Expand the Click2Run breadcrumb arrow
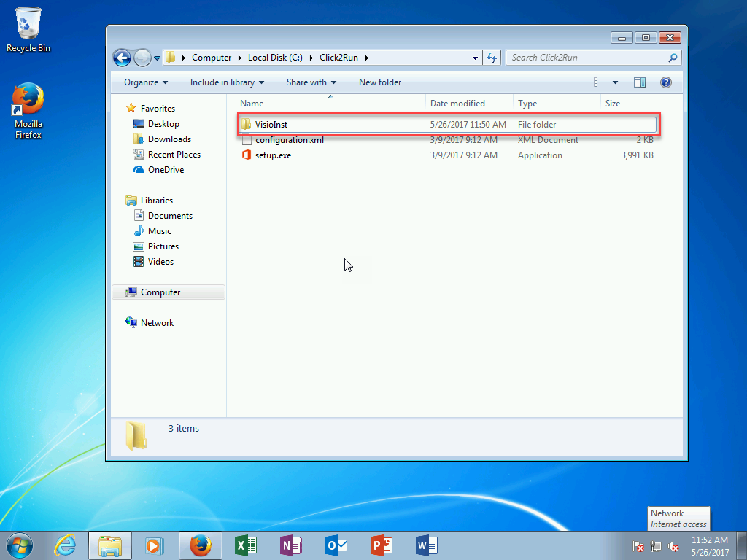Screen dimensions: 747x560 [367, 58]
